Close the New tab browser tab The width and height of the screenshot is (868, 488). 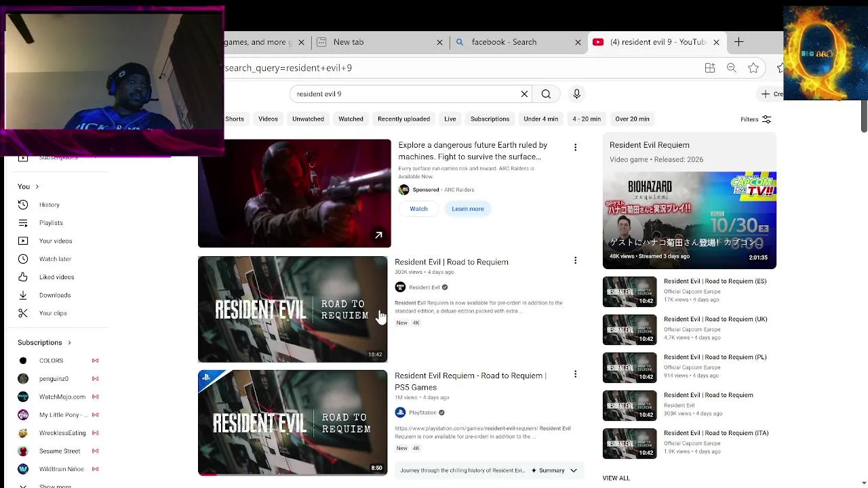tap(439, 42)
